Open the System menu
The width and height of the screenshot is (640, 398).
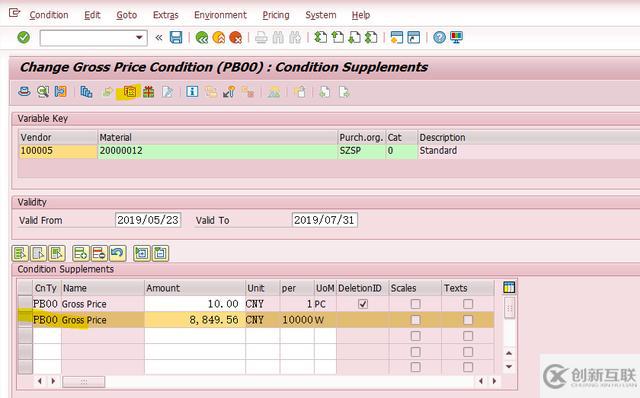pos(321,15)
